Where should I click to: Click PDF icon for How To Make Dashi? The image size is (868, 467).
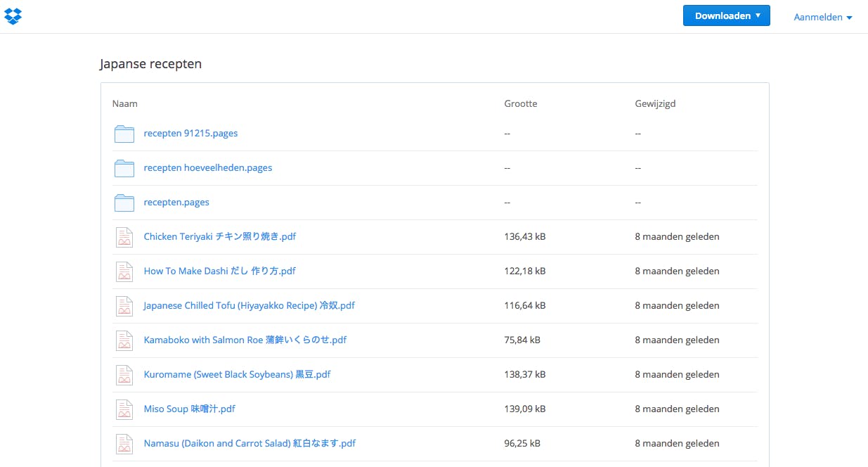pyautogui.click(x=124, y=271)
